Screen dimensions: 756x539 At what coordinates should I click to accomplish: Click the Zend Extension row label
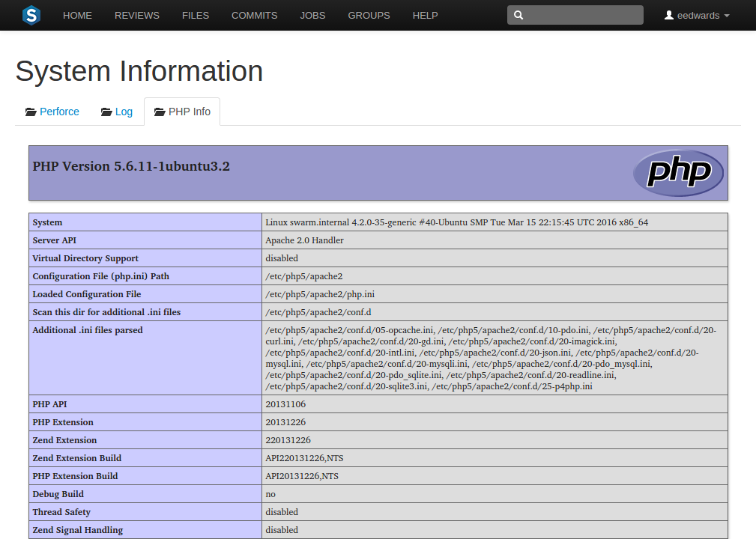point(64,439)
